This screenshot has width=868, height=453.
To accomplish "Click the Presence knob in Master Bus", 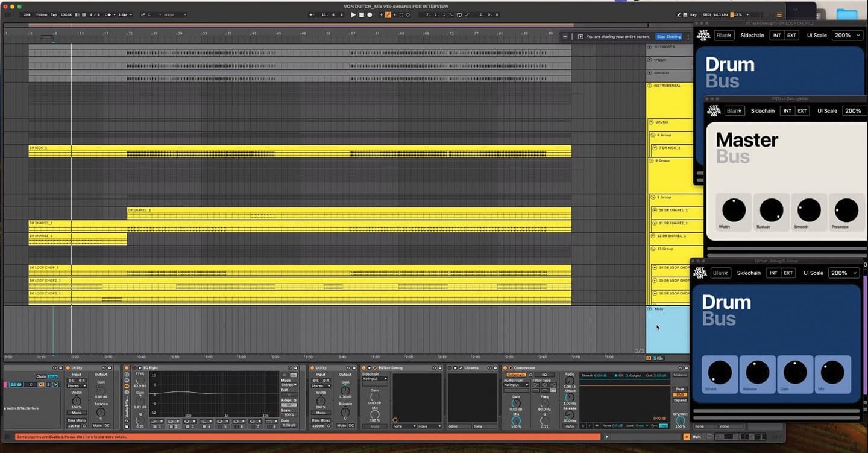I will [846, 210].
